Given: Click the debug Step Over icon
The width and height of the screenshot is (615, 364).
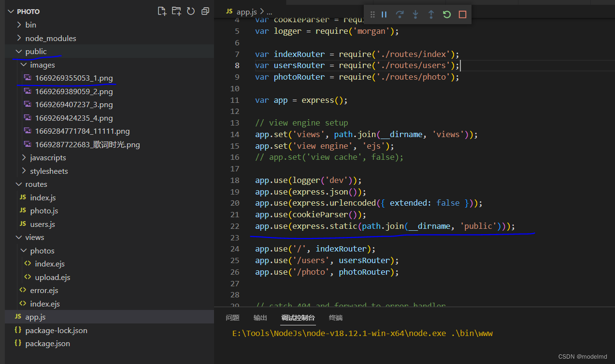Looking at the screenshot, I should tap(400, 14).
